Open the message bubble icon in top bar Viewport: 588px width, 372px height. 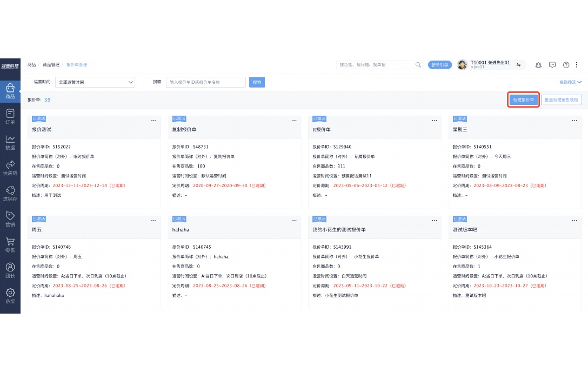552,64
